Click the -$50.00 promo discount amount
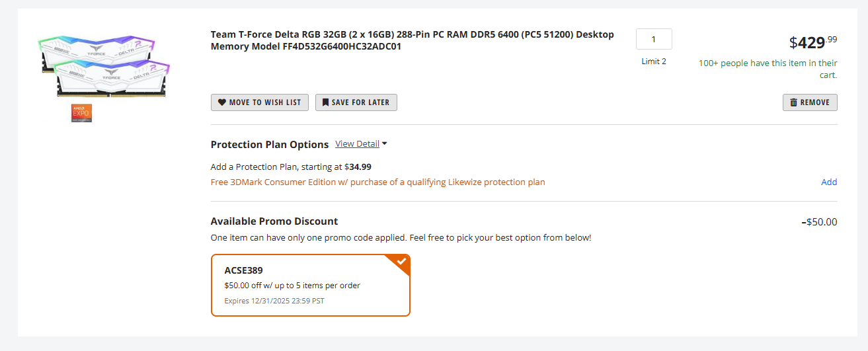Viewport: 868px width, 351px height. click(x=819, y=221)
